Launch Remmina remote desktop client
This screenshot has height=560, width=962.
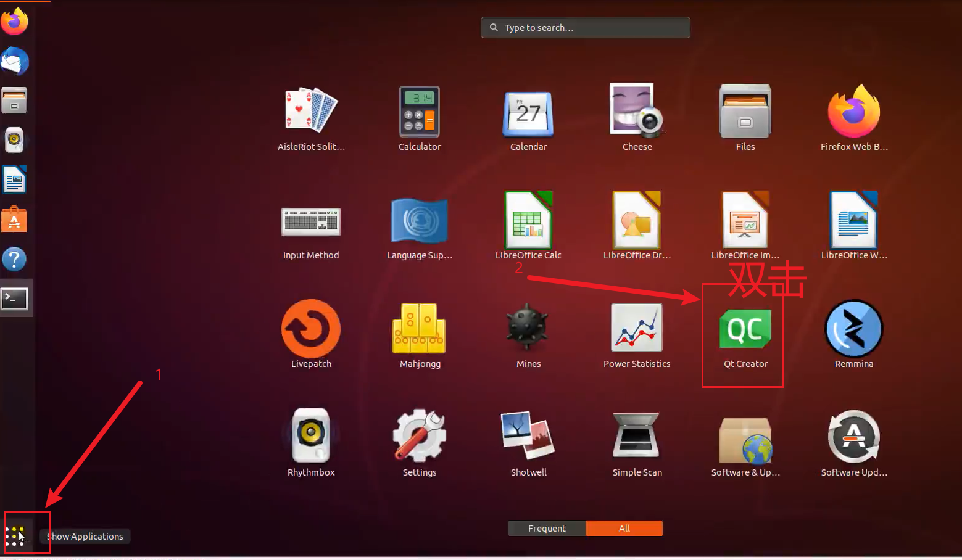(x=854, y=329)
